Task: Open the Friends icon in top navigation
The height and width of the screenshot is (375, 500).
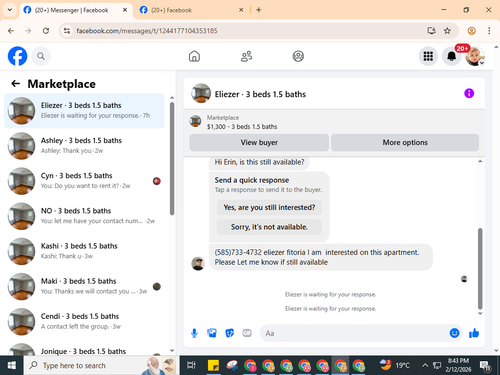Action: 246,56
